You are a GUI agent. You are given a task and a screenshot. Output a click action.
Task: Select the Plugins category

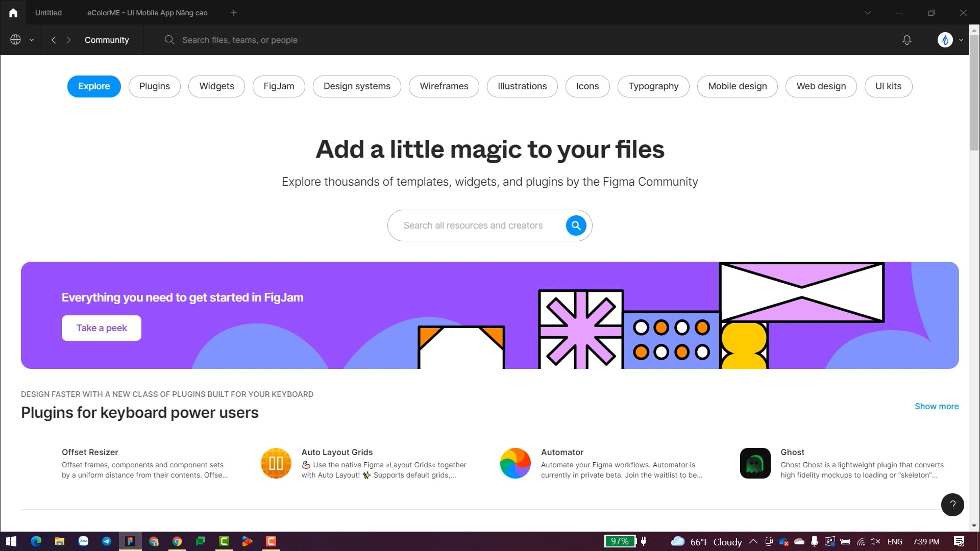(155, 86)
